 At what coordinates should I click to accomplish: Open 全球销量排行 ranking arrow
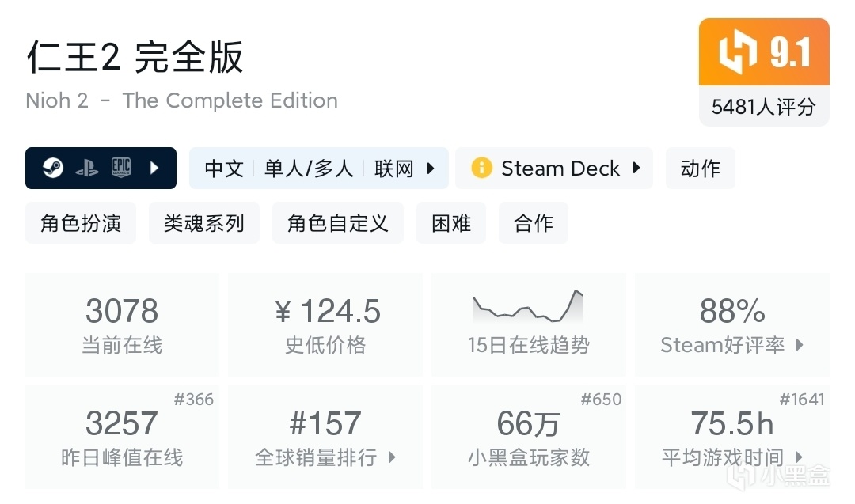392,457
